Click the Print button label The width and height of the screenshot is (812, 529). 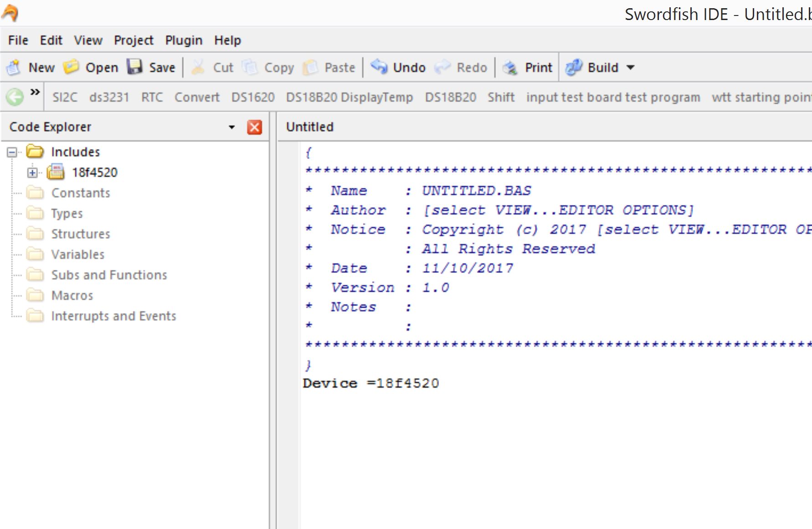(539, 67)
